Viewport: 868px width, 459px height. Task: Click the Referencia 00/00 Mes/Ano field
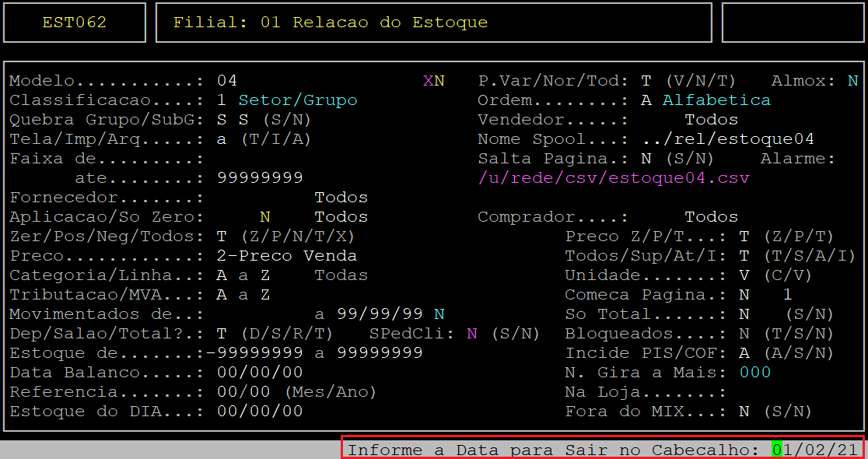point(243,392)
